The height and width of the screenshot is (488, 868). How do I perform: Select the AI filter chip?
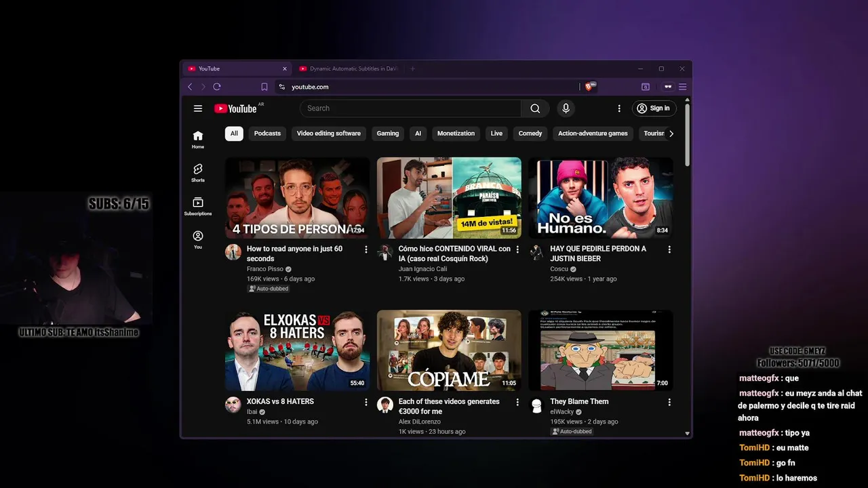[418, 134]
